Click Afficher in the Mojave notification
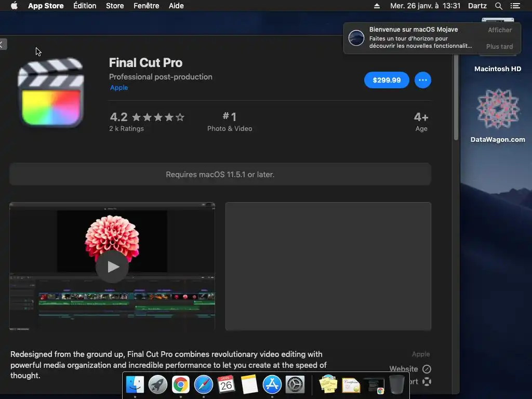 pyautogui.click(x=500, y=30)
